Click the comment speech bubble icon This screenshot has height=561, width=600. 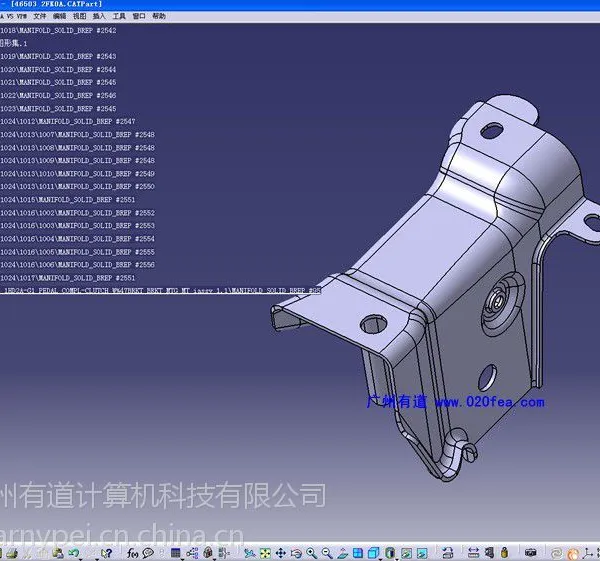148,553
